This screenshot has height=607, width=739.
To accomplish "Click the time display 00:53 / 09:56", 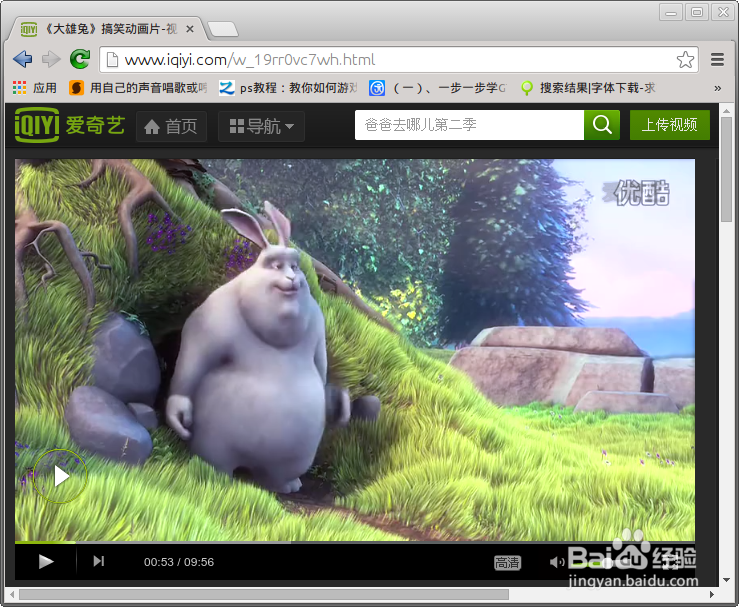I will pyautogui.click(x=179, y=562).
